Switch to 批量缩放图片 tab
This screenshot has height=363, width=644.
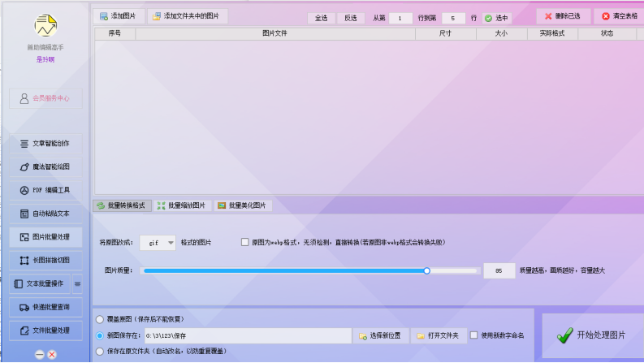coord(183,205)
